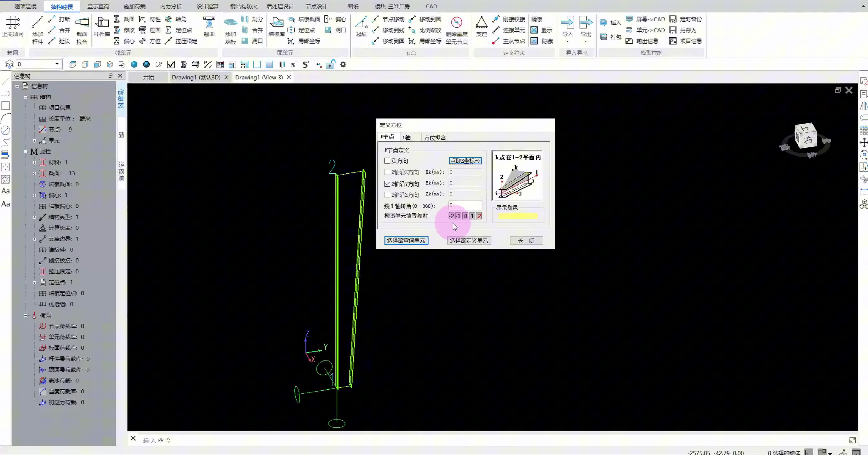Click the 点取K坐标 button
This screenshot has width=868, height=455.
coord(465,161)
